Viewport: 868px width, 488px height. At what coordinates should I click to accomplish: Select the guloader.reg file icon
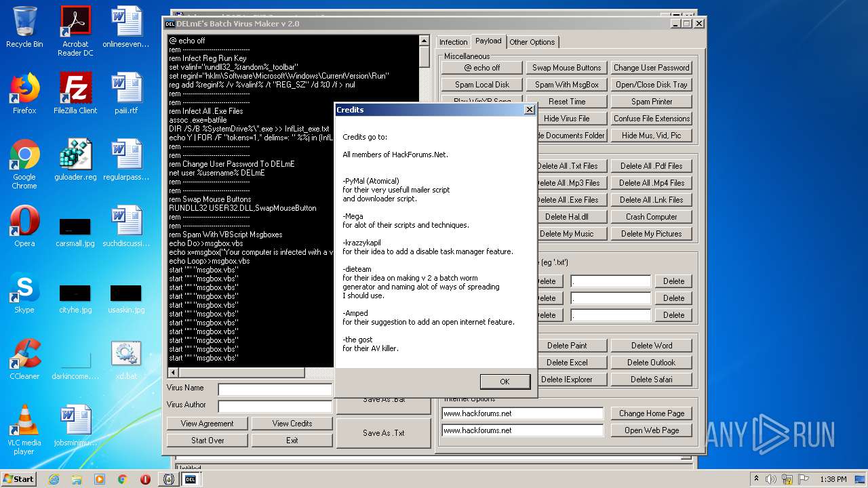(75, 160)
